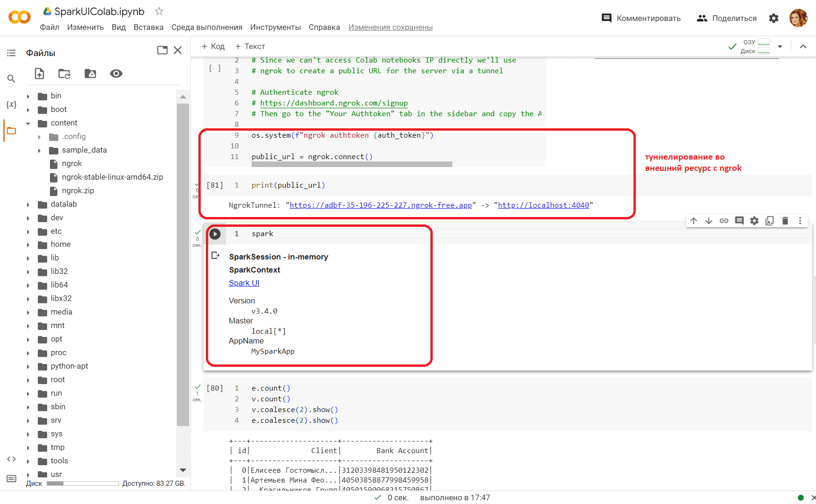The height and width of the screenshot is (504, 816).
Task: Add a new code cell with + Код
Action: (x=213, y=46)
